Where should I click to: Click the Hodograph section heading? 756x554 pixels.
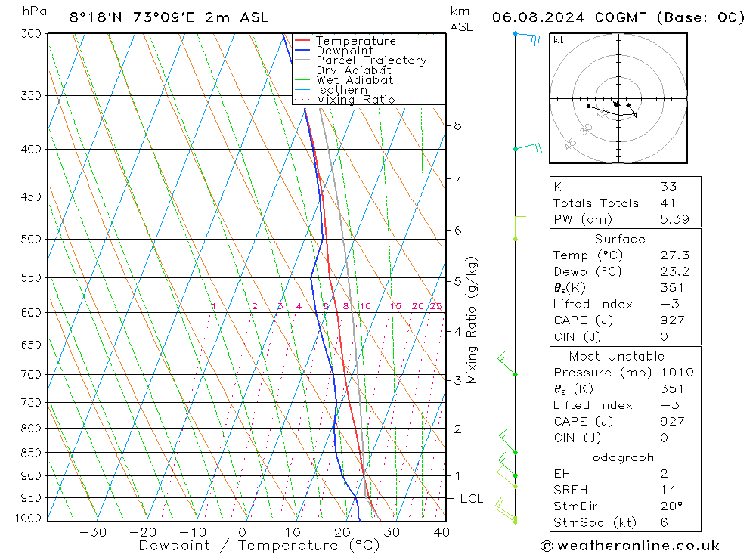pyautogui.click(x=618, y=457)
